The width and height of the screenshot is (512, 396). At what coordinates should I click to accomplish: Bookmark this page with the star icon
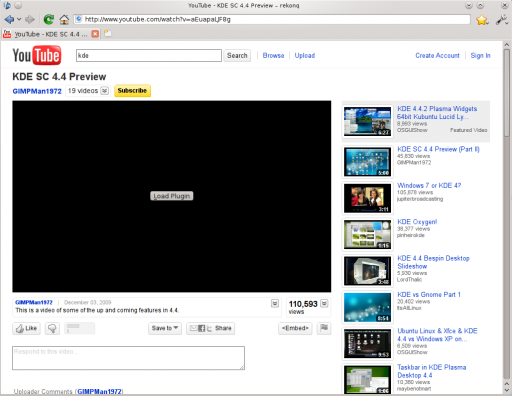point(482,20)
